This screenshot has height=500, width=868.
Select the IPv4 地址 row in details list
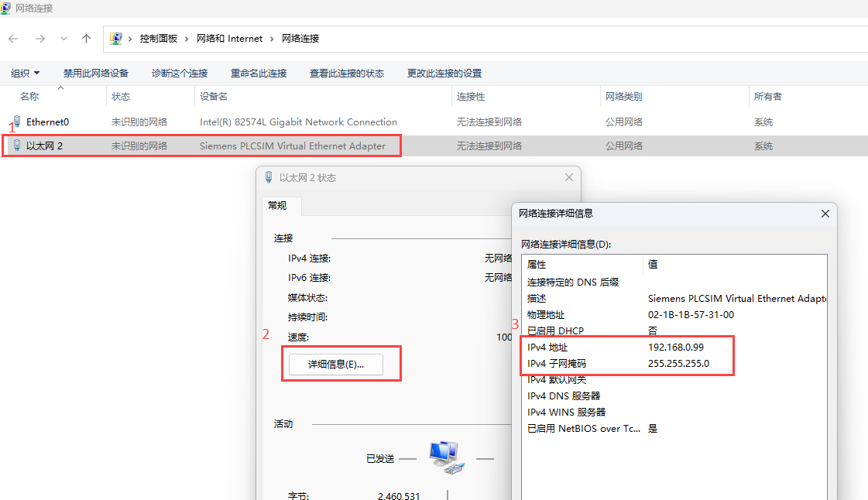coord(547,348)
